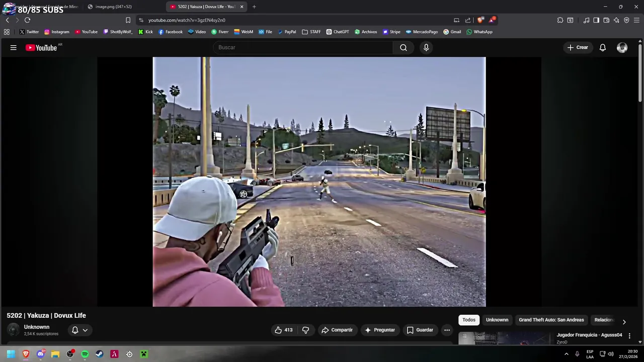Open Spotify from the taskbar
This screenshot has width=644, height=362.
[85, 354]
